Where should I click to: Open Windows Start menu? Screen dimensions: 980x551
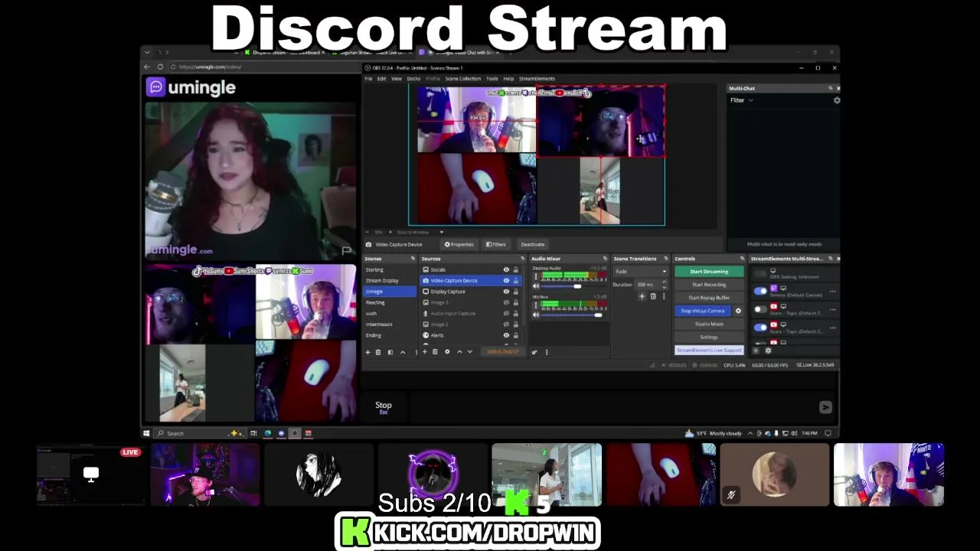click(x=146, y=433)
